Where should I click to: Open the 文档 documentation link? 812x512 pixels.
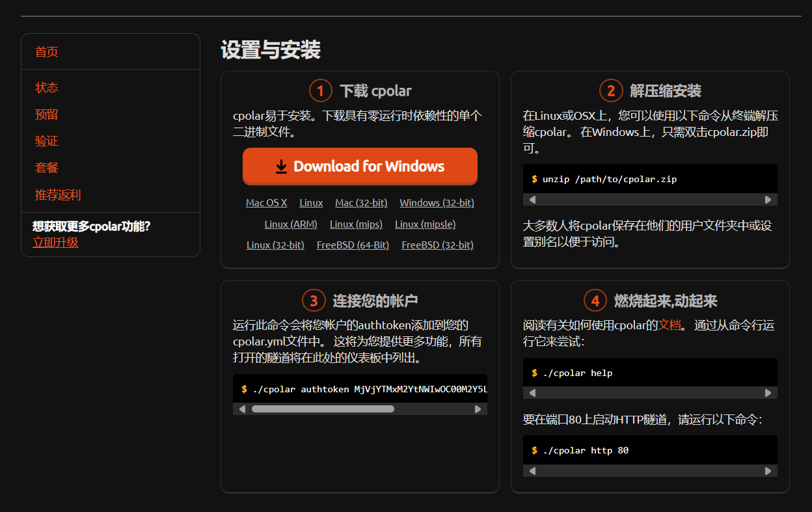tap(670, 325)
